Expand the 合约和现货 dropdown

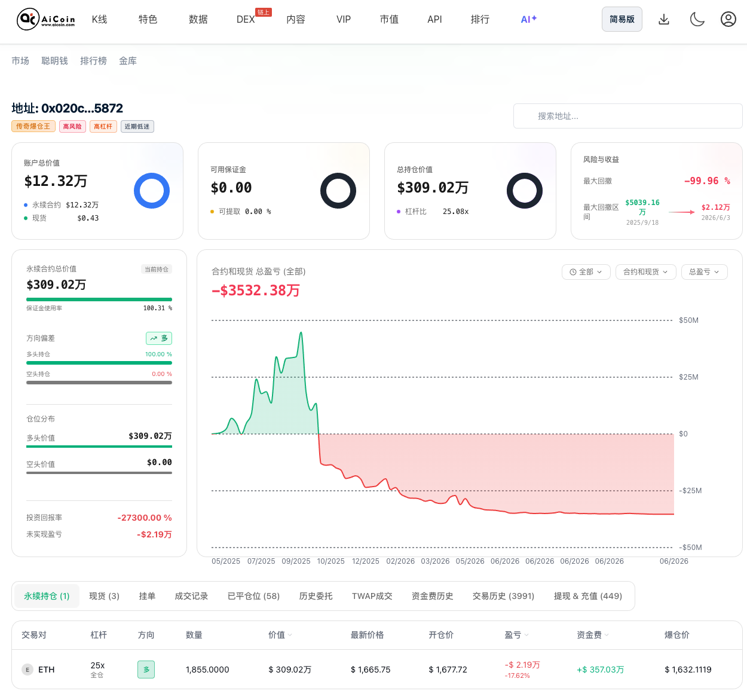coord(646,272)
